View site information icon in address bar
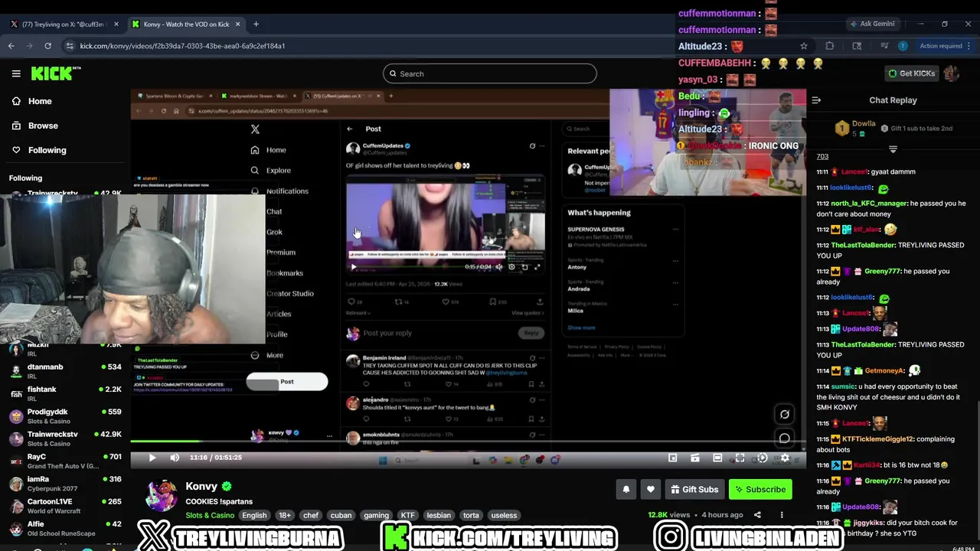The height and width of the screenshot is (551, 980). pyautogui.click(x=70, y=46)
